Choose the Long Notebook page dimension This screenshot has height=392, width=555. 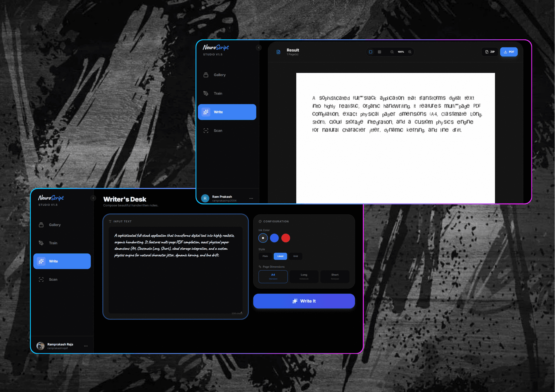[x=304, y=276]
